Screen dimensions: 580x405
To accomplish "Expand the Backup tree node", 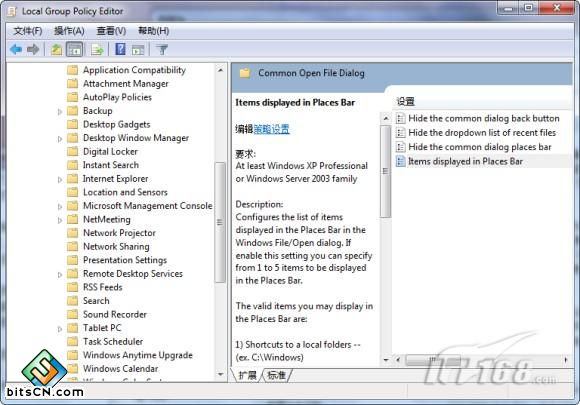I will pyautogui.click(x=60, y=111).
